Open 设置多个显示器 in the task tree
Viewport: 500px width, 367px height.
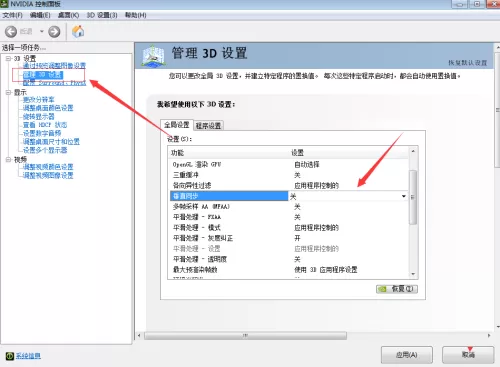click(45, 150)
